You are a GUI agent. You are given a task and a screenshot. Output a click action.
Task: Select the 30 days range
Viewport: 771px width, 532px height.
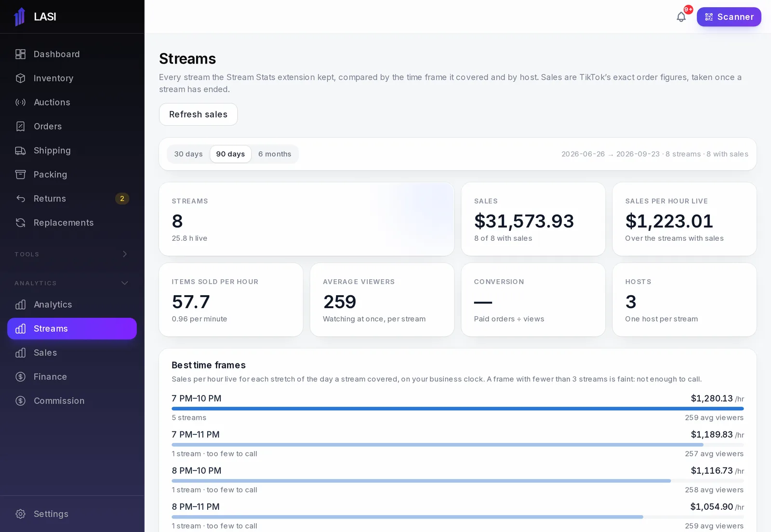188,154
